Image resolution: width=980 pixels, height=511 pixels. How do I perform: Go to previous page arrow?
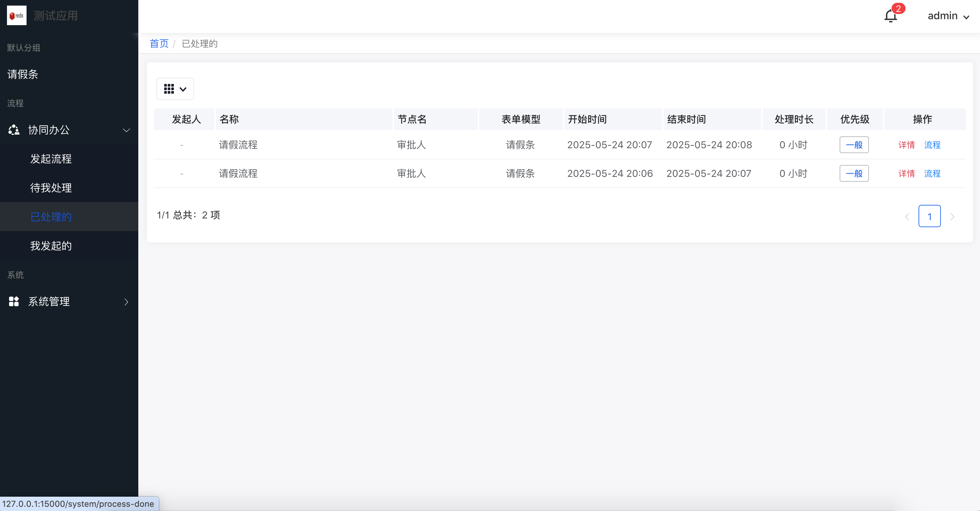[907, 217]
